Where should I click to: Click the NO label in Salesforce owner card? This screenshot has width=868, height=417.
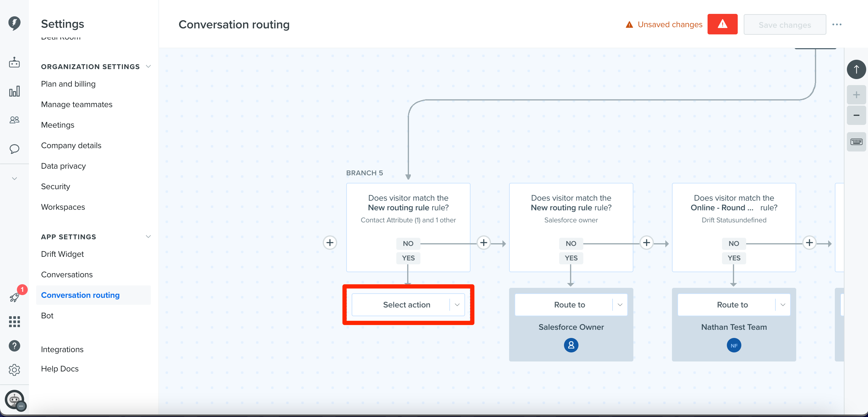[571, 244]
